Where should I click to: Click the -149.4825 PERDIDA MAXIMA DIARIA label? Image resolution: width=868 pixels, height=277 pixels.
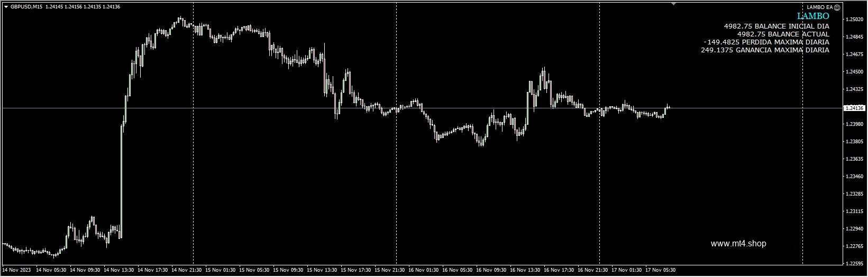(766, 42)
